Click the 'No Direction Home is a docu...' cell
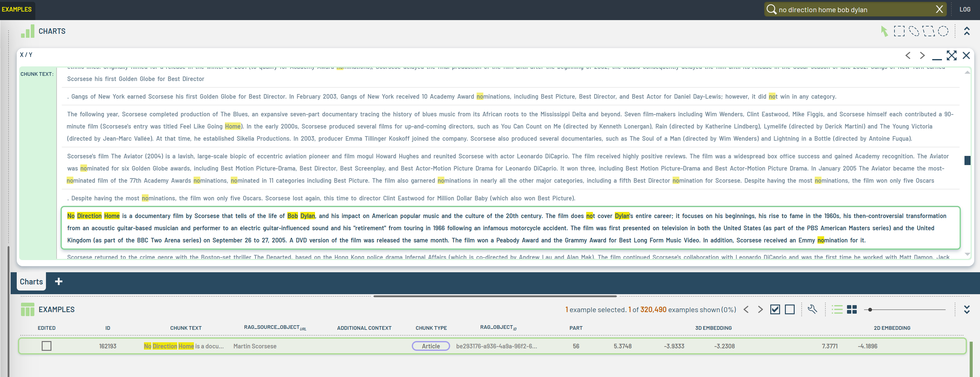Image resolution: width=980 pixels, height=377 pixels. click(184, 346)
